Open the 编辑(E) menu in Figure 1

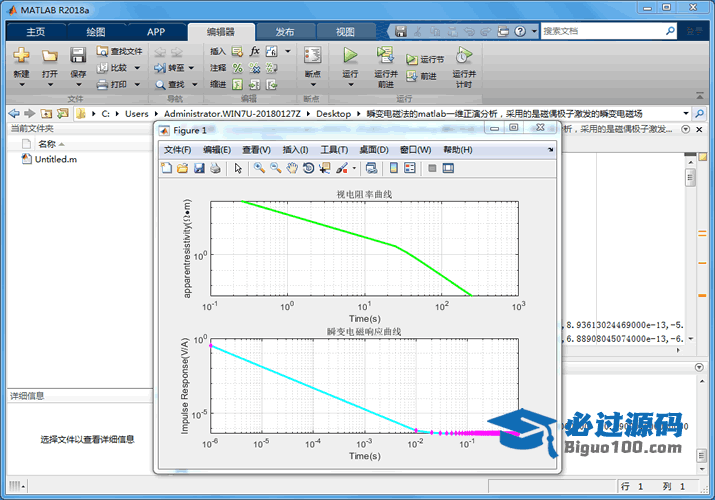click(217, 150)
